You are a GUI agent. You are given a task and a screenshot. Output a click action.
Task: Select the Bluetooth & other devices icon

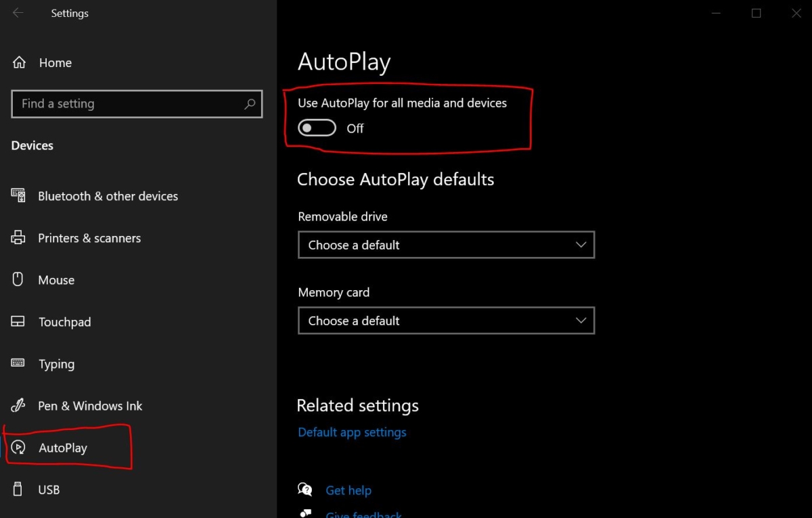(x=18, y=195)
